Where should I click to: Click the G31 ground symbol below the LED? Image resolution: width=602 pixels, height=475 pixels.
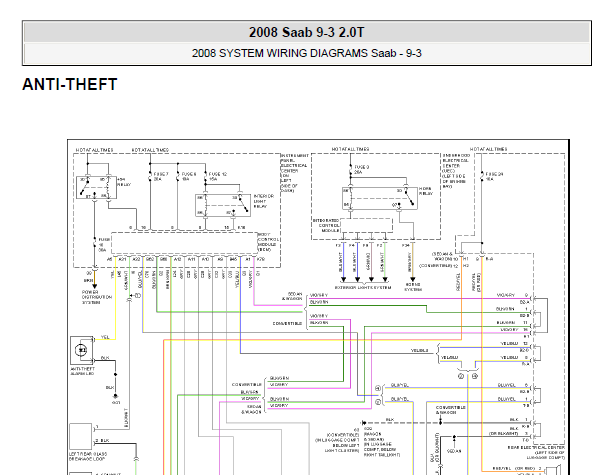coord(115,396)
